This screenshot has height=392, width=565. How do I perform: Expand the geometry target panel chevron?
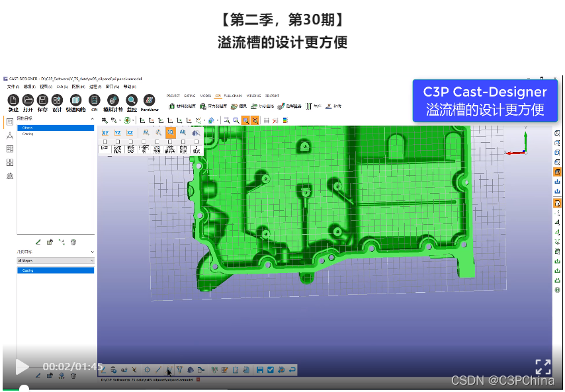pos(92,252)
